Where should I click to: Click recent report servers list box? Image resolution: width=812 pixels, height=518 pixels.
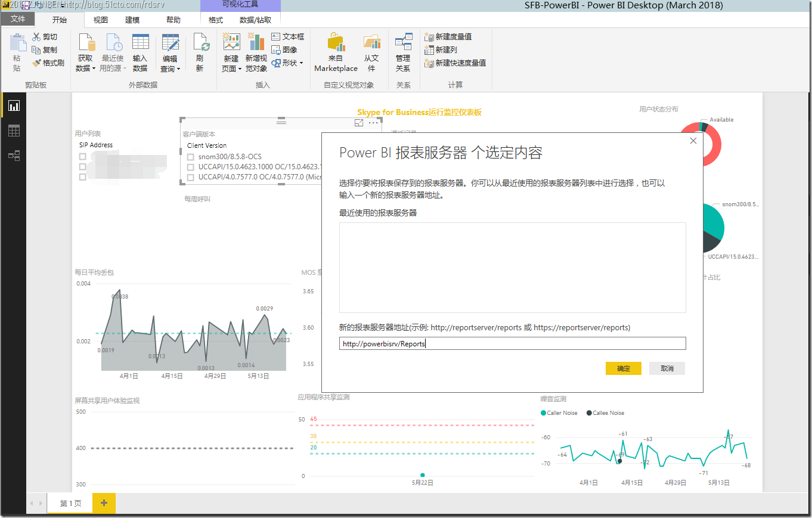click(x=513, y=268)
